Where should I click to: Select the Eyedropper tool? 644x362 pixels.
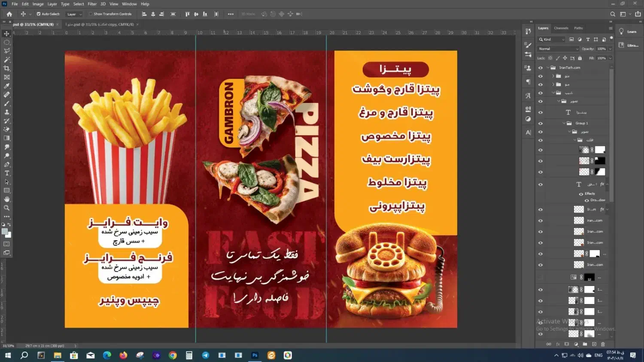pos(7,86)
